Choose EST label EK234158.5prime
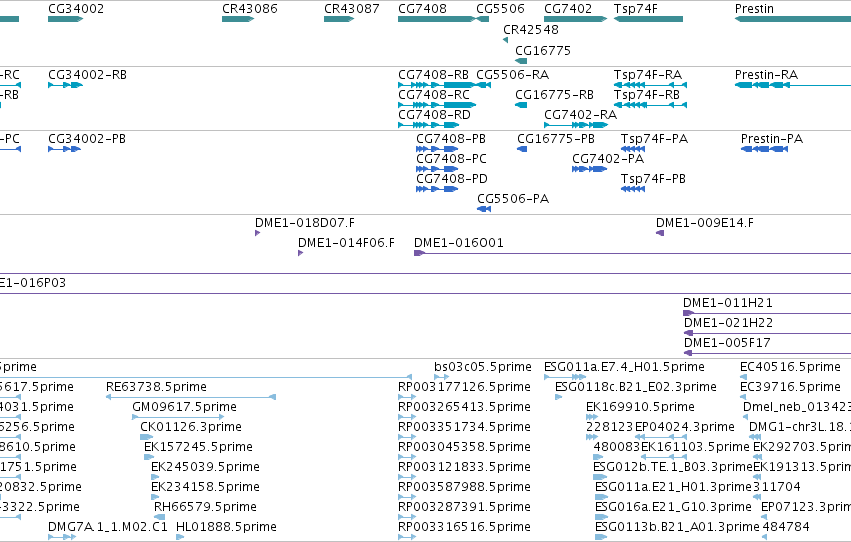The height and width of the screenshot is (542, 851). click(x=206, y=488)
